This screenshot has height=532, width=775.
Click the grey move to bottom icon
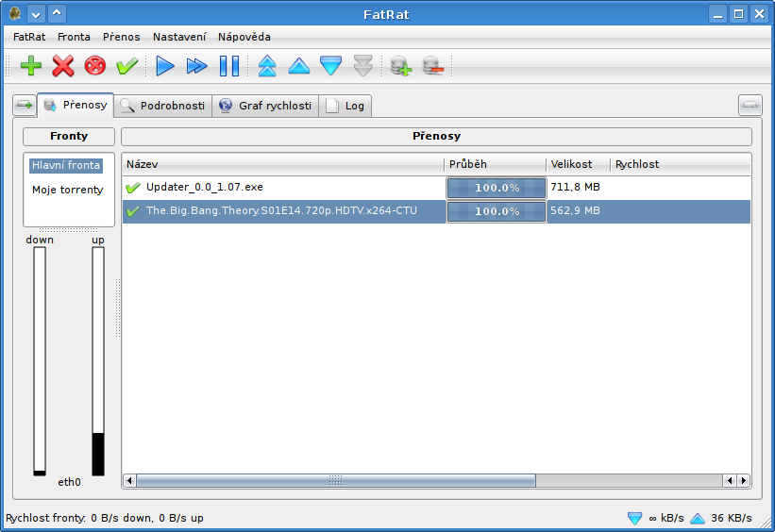point(362,65)
